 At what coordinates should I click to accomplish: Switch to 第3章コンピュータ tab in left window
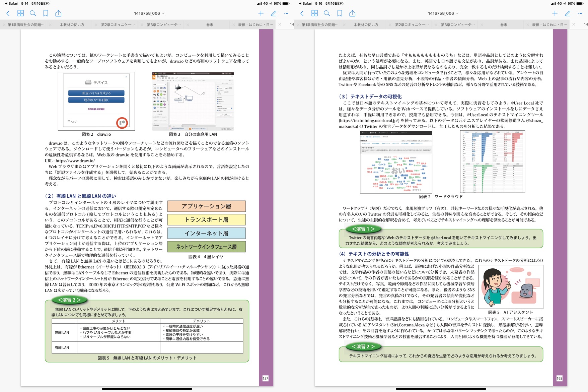pyautogui.click(x=164, y=24)
